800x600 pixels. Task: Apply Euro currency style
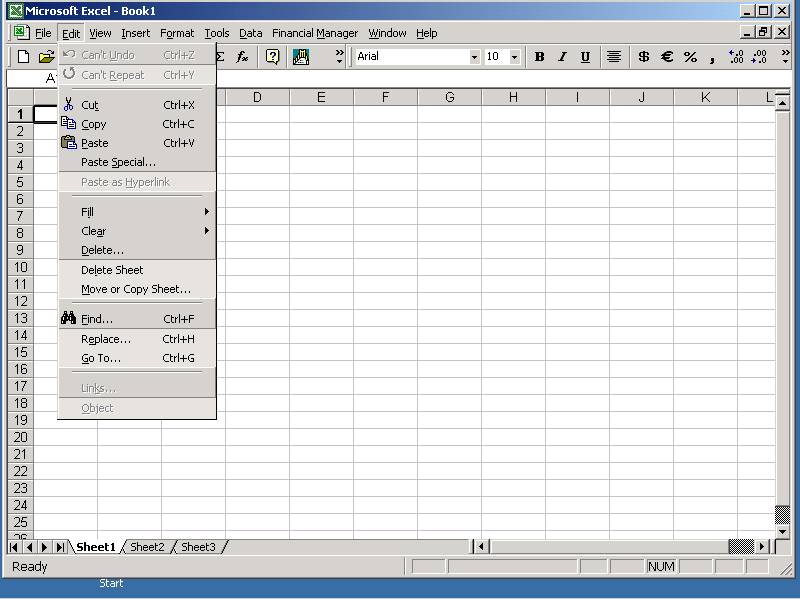point(667,57)
